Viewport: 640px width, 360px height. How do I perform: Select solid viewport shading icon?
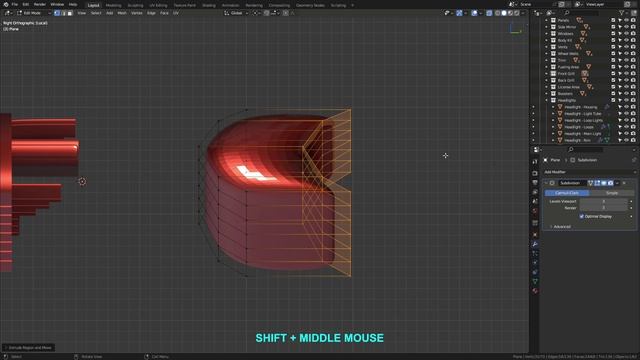(504, 13)
